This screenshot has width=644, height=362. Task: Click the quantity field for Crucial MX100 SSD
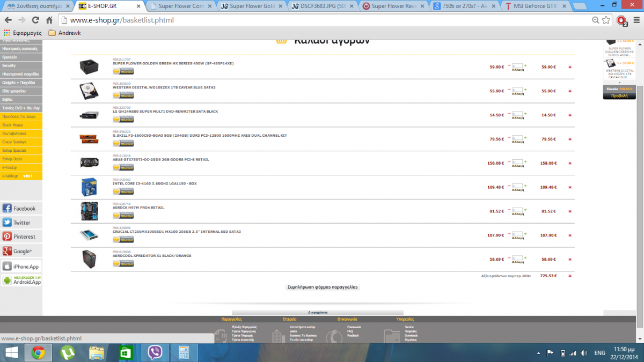tap(517, 234)
